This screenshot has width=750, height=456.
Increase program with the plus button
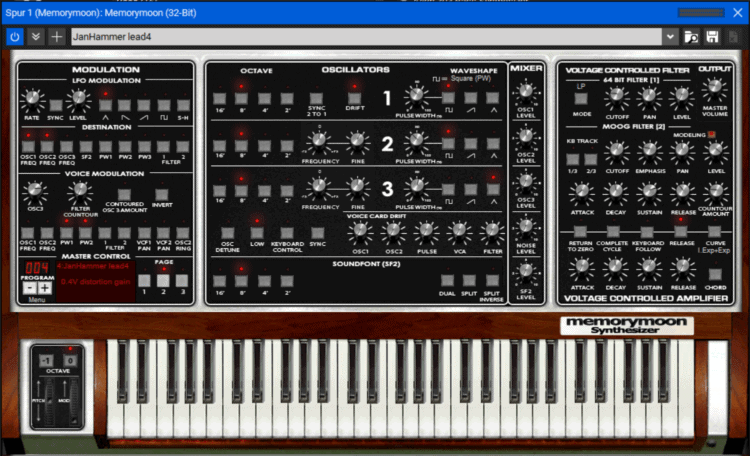(x=44, y=288)
